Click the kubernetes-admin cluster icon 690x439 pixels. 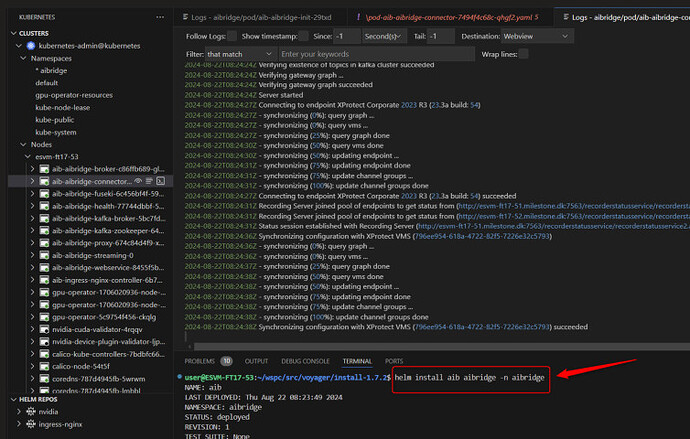(30, 46)
